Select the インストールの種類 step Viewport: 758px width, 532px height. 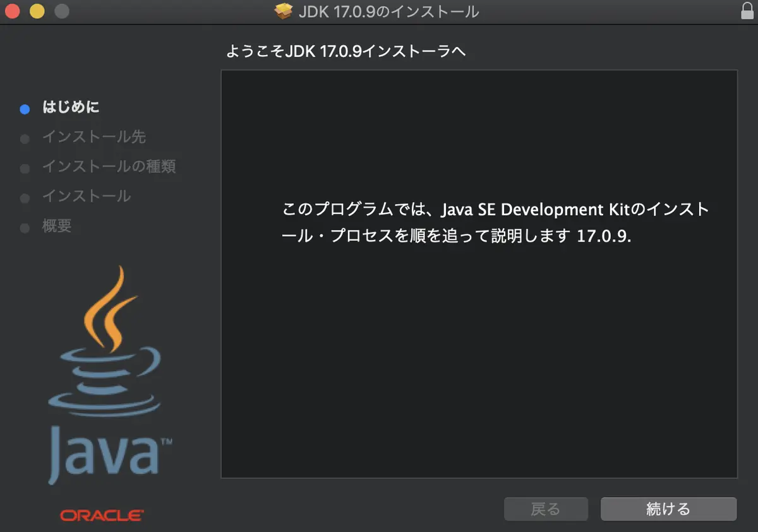pyautogui.click(x=109, y=167)
